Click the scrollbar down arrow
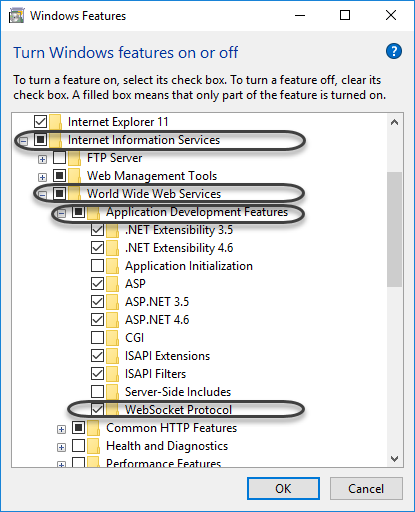Screen dimensions: 415x512 coord(395,459)
